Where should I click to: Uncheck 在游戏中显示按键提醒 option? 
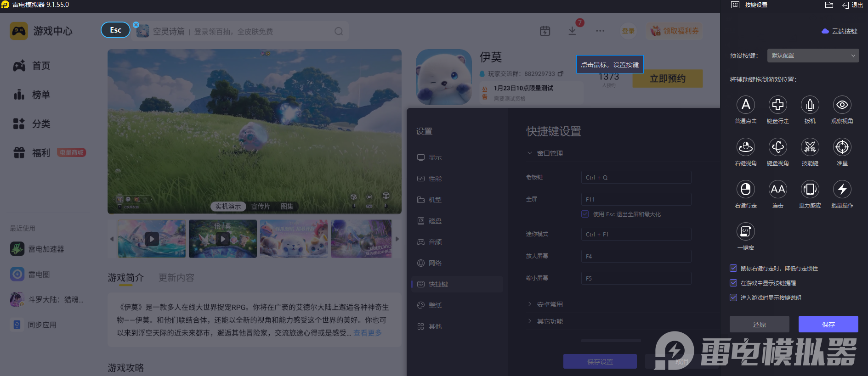click(x=733, y=283)
